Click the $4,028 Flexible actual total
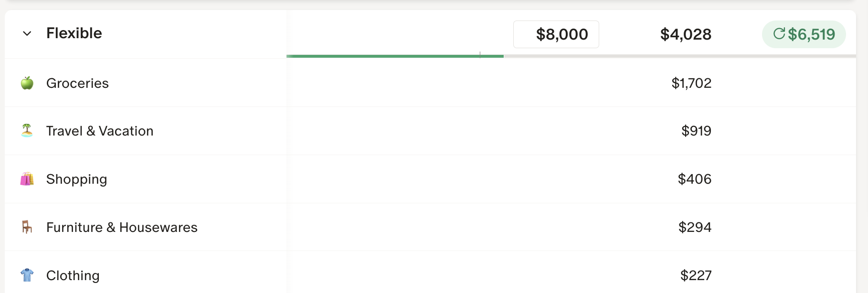This screenshot has height=293, width=868. click(x=686, y=34)
